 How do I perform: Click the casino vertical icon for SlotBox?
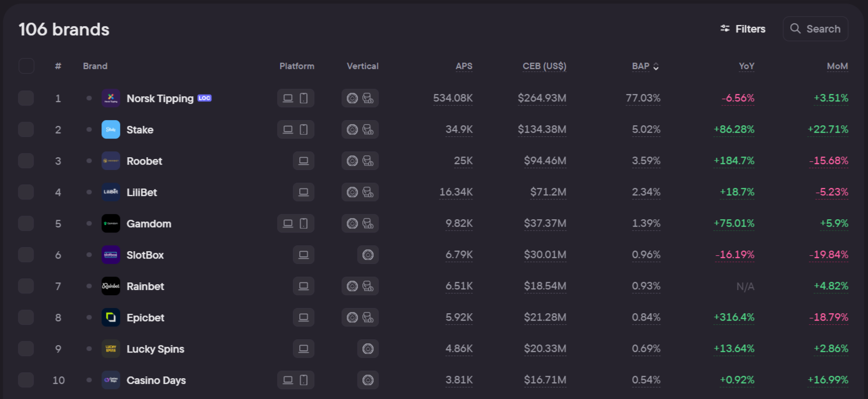click(368, 255)
